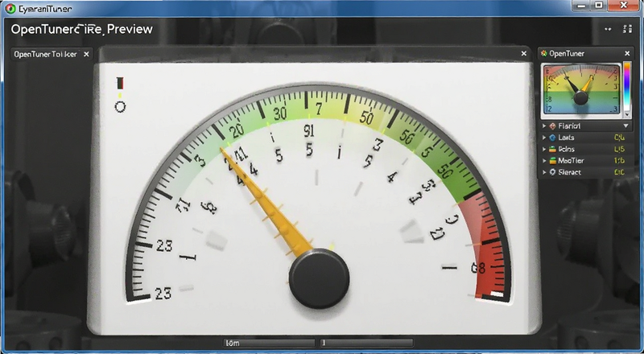The width and height of the screenshot is (644, 354).
Task: Maximize the CymranTuner window
Action: click(599, 6)
